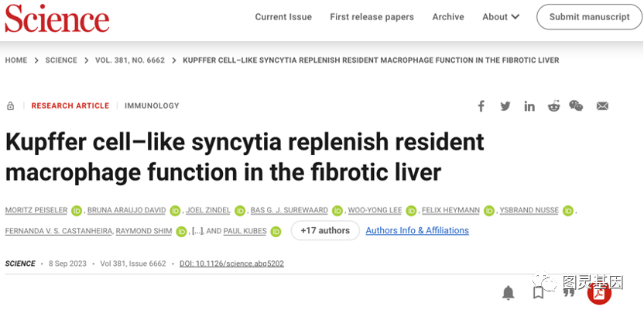Share article on Facebook
644x310 pixels.
click(481, 106)
